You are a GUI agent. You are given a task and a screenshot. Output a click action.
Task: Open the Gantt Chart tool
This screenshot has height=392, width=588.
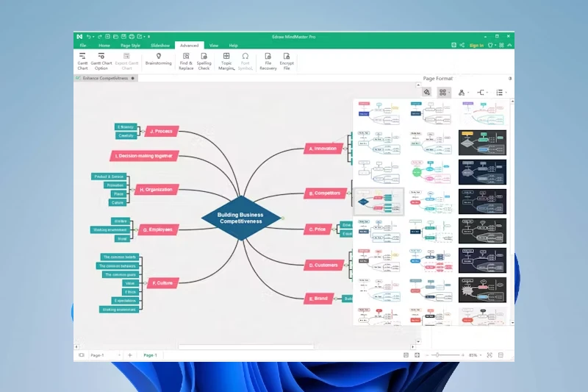tap(82, 60)
